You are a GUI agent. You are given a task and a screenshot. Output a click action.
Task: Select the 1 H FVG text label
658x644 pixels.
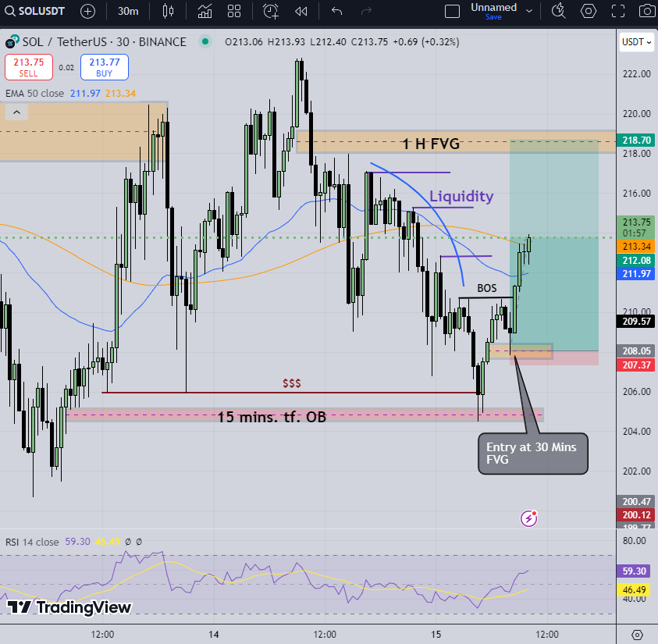(431, 144)
